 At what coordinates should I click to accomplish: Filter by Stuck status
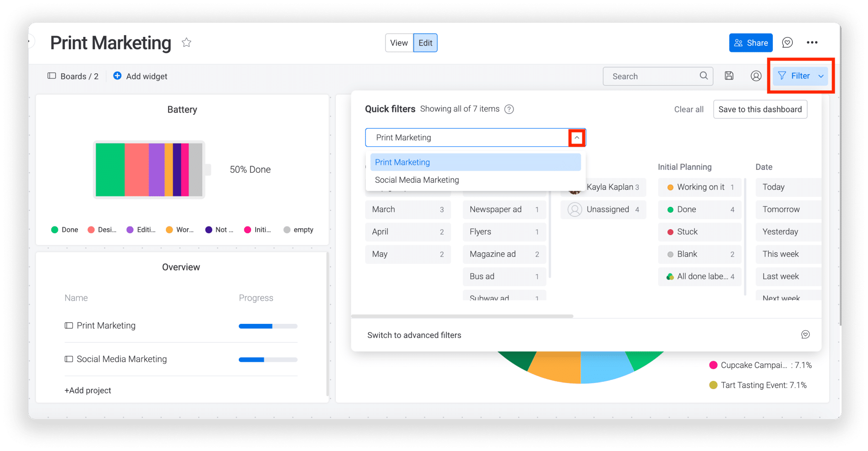tap(700, 232)
